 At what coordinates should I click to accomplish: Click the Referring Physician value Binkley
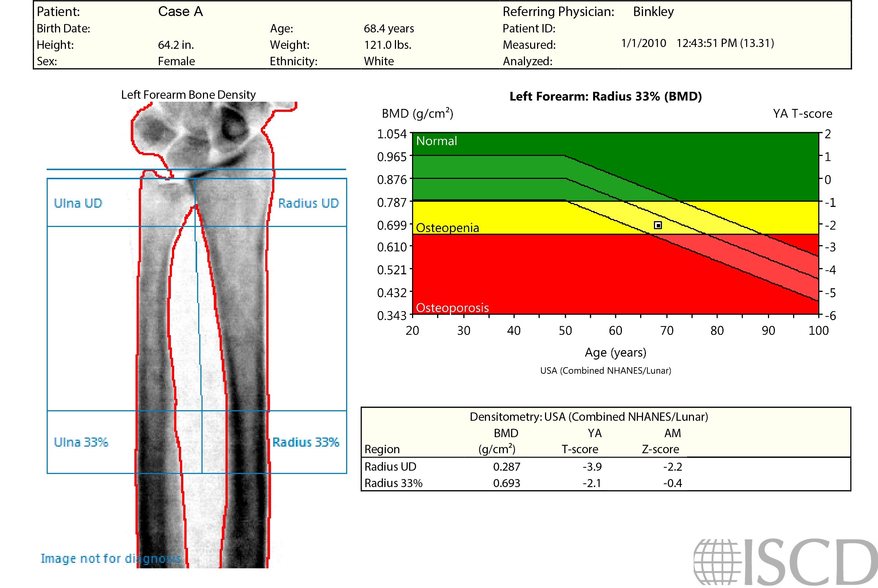pyautogui.click(x=653, y=12)
